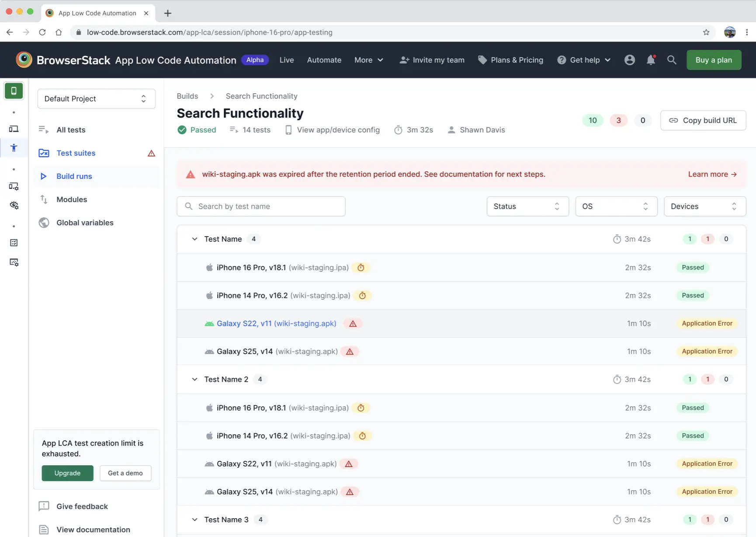Select the checklist sidebar icon

coord(14,243)
